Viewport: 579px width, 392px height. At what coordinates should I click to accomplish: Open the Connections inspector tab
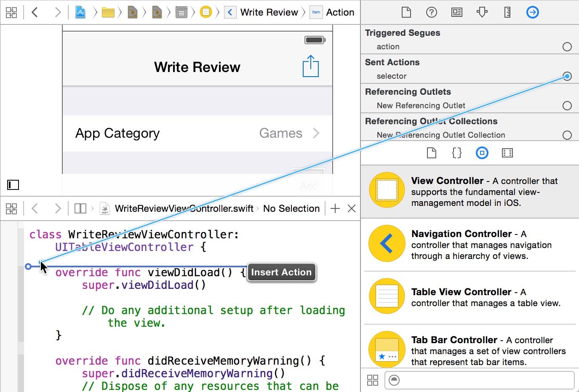tap(532, 13)
